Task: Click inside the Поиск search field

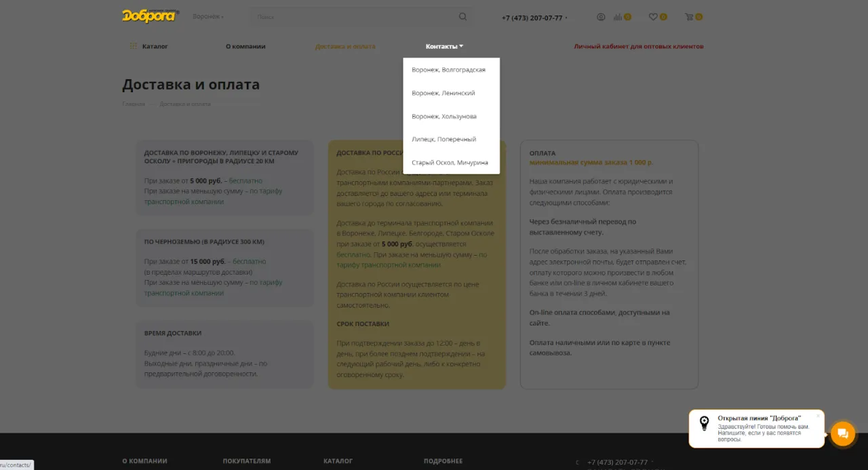Action: [x=319, y=16]
